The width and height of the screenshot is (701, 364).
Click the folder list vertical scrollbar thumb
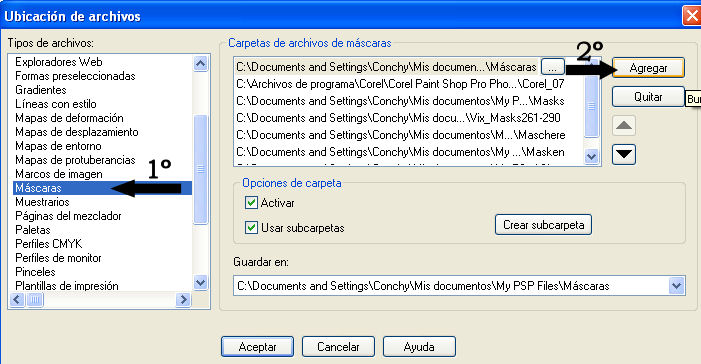(591, 106)
